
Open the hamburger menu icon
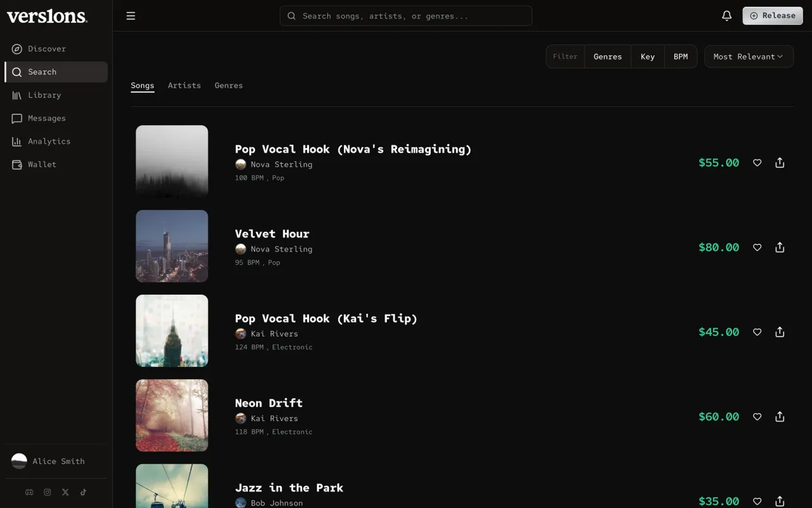[x=131, y=16]
